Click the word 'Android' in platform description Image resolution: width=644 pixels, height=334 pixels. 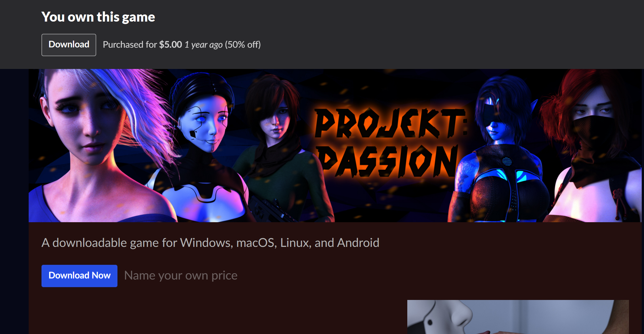358,243
